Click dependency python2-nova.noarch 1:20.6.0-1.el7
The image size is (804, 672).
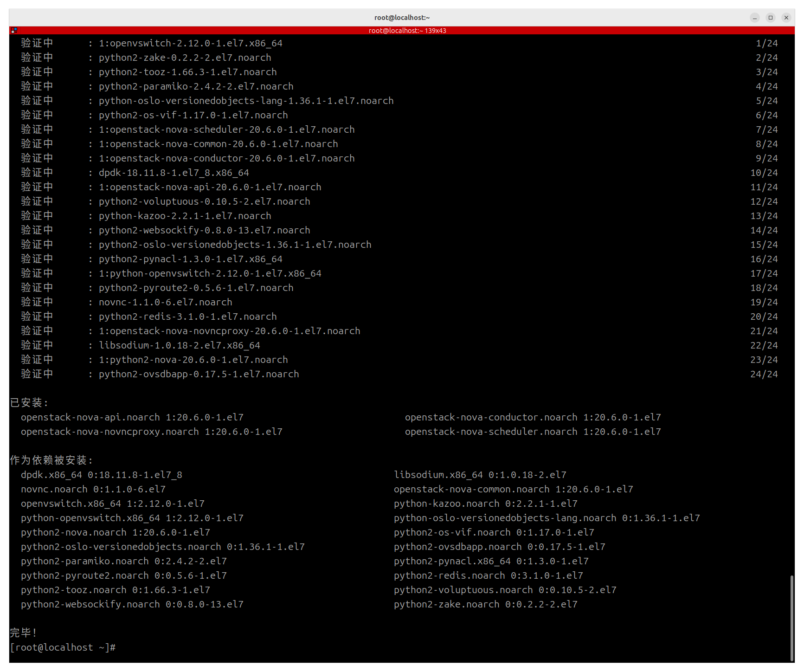click(116, 532)
